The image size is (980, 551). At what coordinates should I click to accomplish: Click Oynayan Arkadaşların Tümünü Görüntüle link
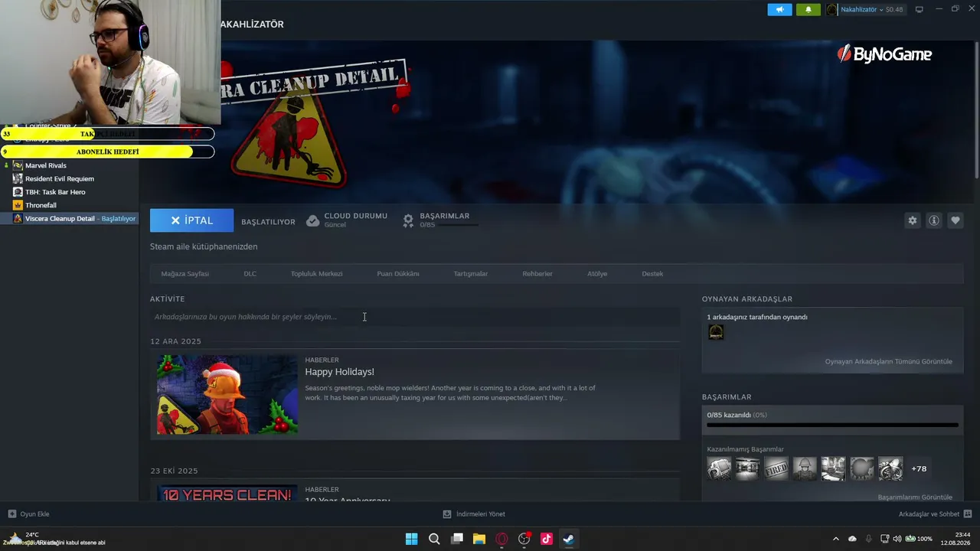tap(888, 361)
